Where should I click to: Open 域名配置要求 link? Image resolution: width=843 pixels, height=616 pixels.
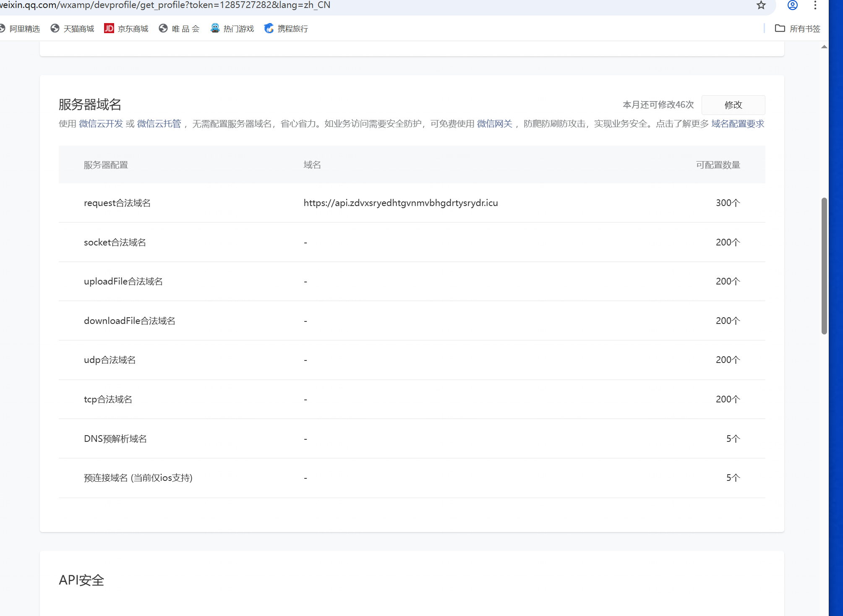(738, 124)
